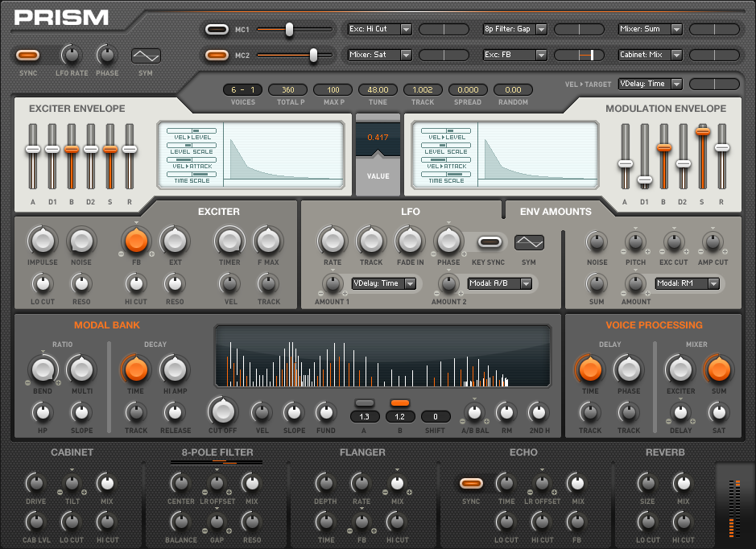Enable KEY SYNC in the LFO section
Viewport: 756px width, 549px height.
tap(488, 241)
